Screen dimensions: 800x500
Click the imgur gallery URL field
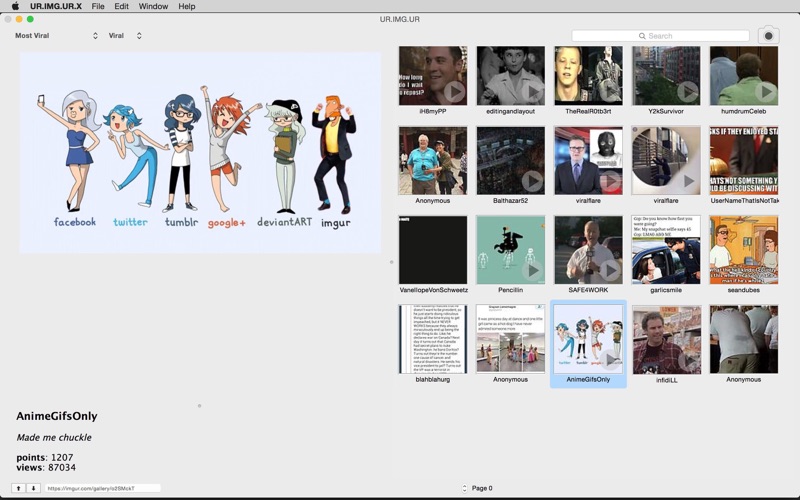[102, 488]
